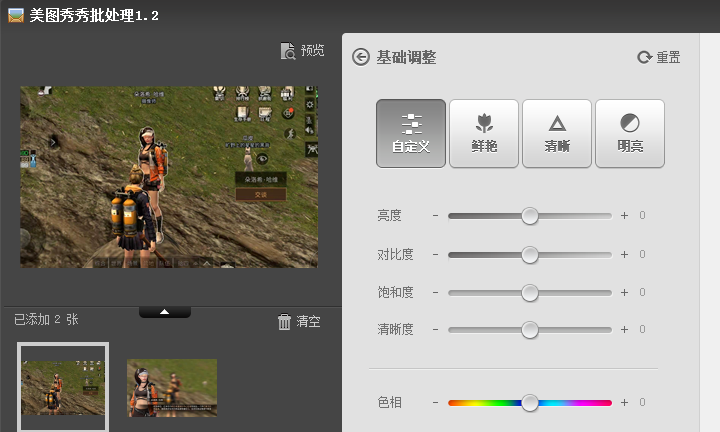Viewport: 720px width, 432px height.
Task: Click the back arrow beside 基础调整
Action: click(361, 57)
